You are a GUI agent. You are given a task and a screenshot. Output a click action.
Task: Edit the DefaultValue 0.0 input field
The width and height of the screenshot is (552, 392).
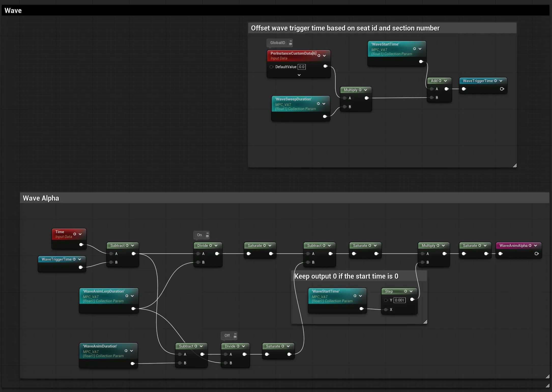click(302, 67)
